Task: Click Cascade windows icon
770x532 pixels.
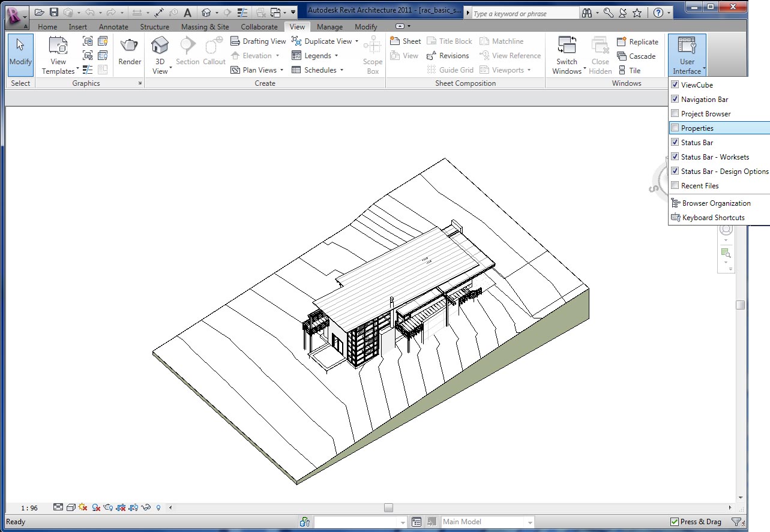Action: click(x=636, y=56)
